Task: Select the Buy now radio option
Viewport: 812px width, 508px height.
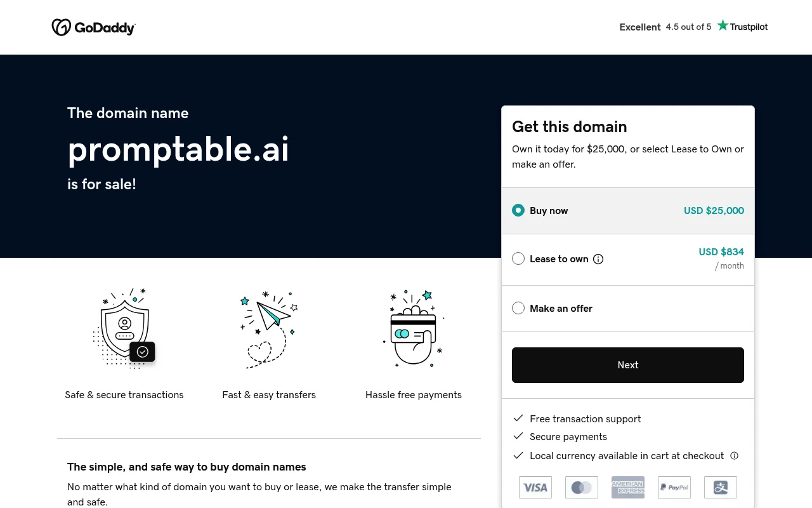Action: click(518, 210)
